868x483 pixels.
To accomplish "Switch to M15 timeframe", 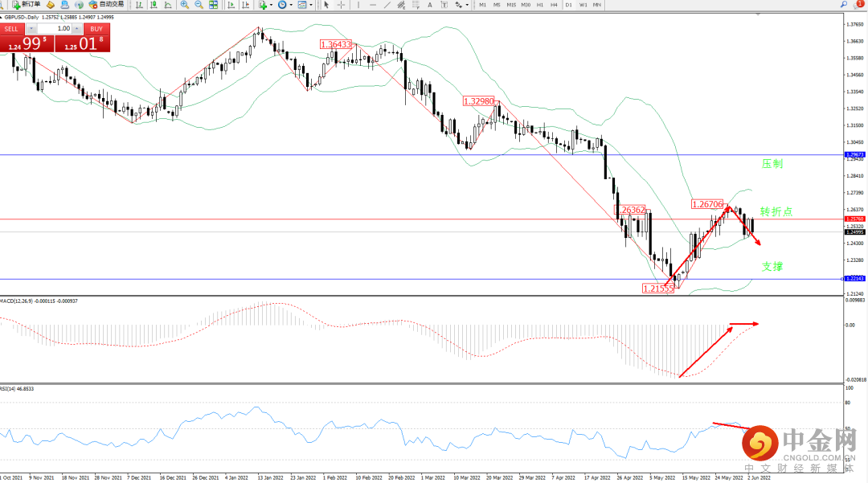I will pyautogui.click(x=511, y=5).
